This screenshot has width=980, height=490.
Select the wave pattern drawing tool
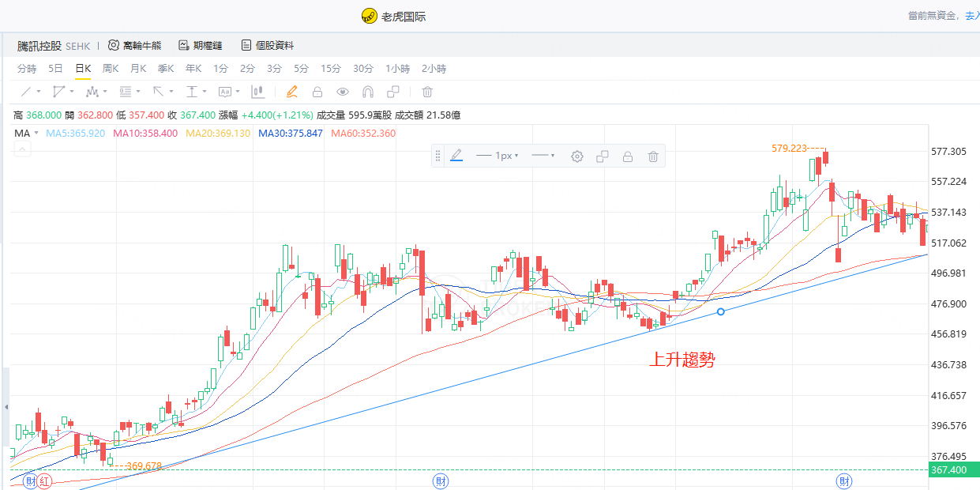point(92,92)
